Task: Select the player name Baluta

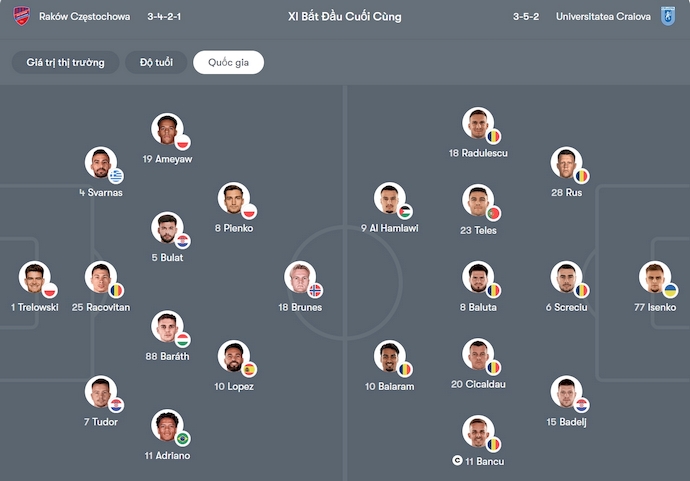Action: point(478,307)
